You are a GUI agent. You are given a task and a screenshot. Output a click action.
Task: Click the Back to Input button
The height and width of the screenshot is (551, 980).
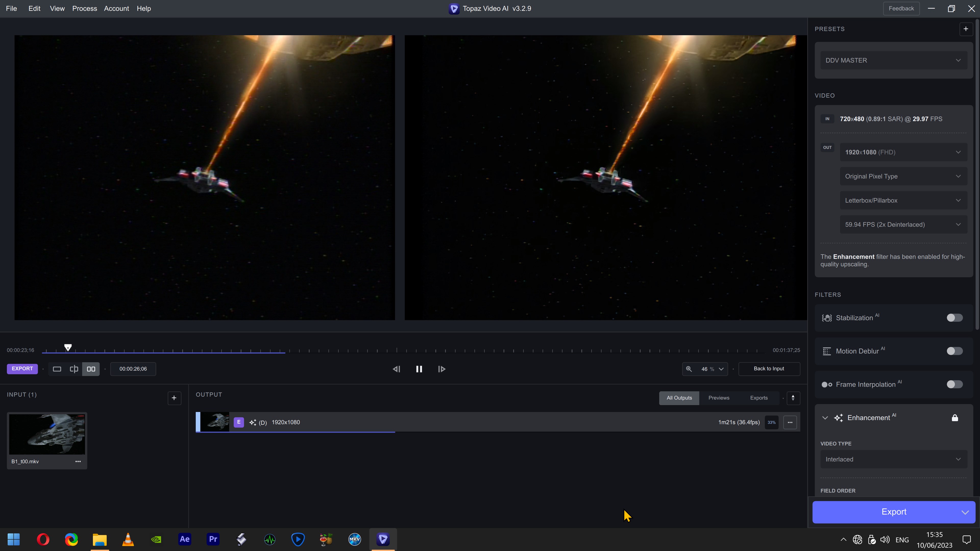[769, 368]
